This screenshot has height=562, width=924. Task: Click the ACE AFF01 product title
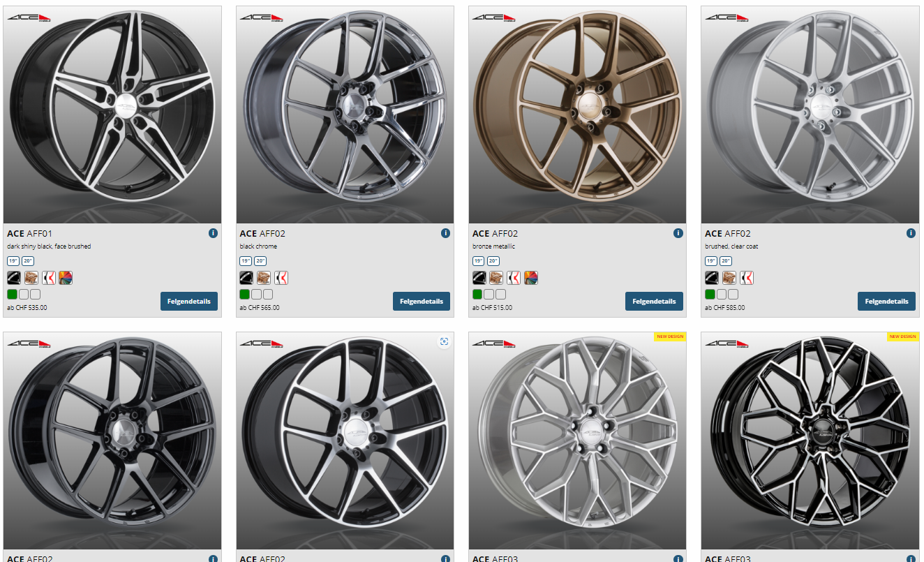[x=29, y=233]
